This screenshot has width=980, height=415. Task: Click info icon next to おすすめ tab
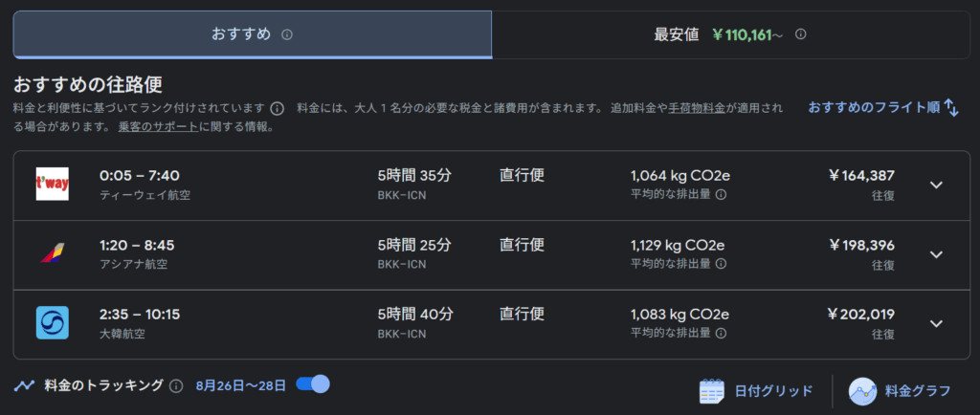(287, 34)
